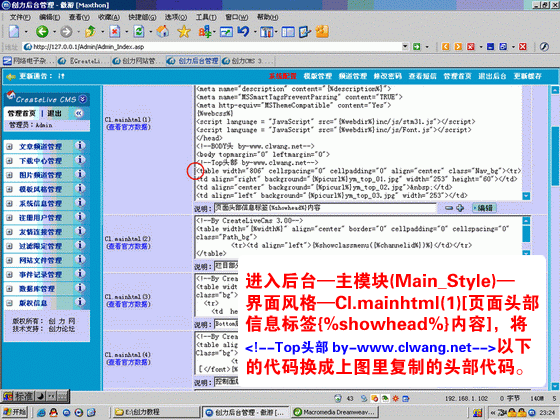The width and height of the screenshot is (560, 420).
Task: Click info icon beside 下载中心管理
Action: 80,160
